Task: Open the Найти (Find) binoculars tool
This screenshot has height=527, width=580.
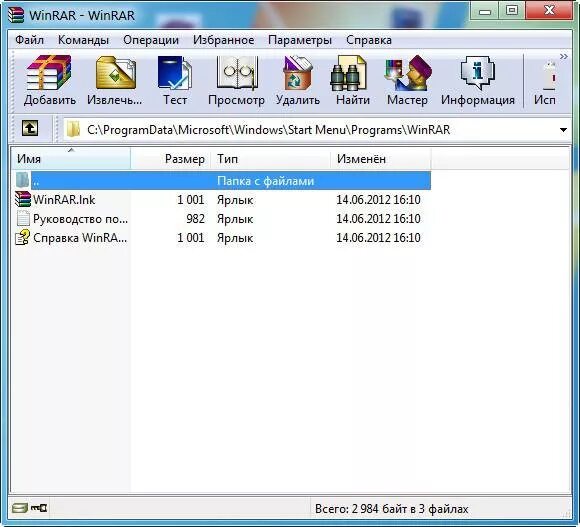Action: tap(353, 81)
